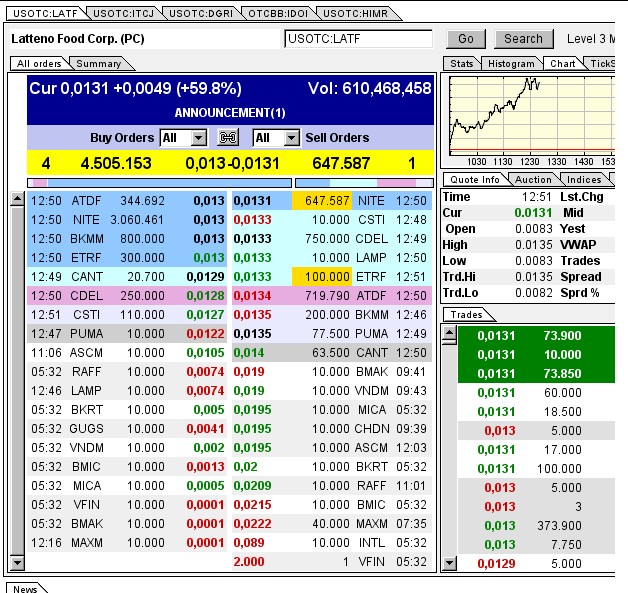Select the Chart tab
628x593 pixels.
point(562,64)
